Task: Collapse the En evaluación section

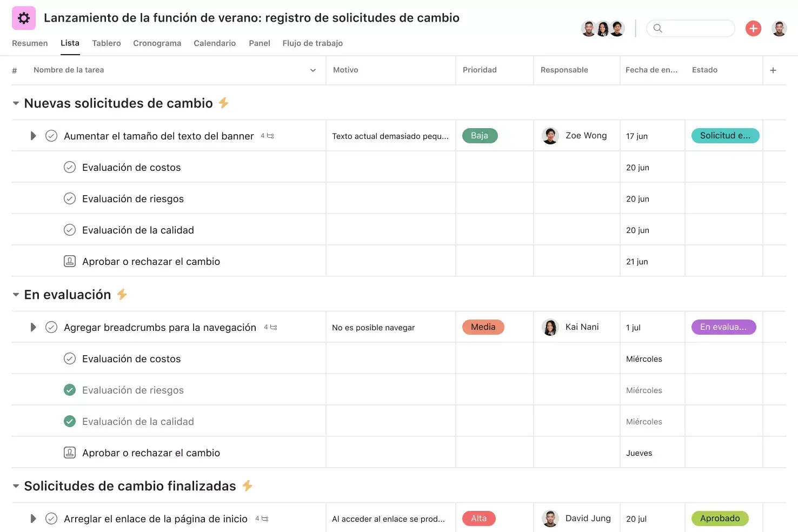Action: tap(16, 295)
